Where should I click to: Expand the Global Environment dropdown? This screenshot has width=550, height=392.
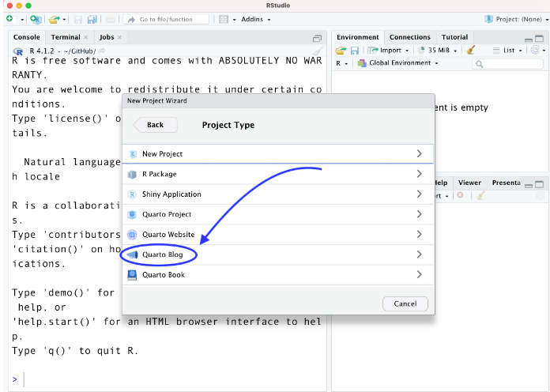pos(403,63)
